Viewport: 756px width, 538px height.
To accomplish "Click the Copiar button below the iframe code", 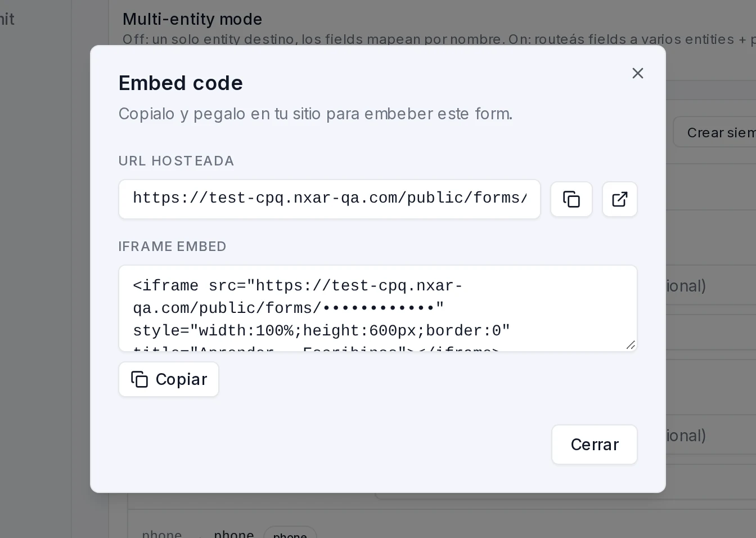I will coord(169,379).
